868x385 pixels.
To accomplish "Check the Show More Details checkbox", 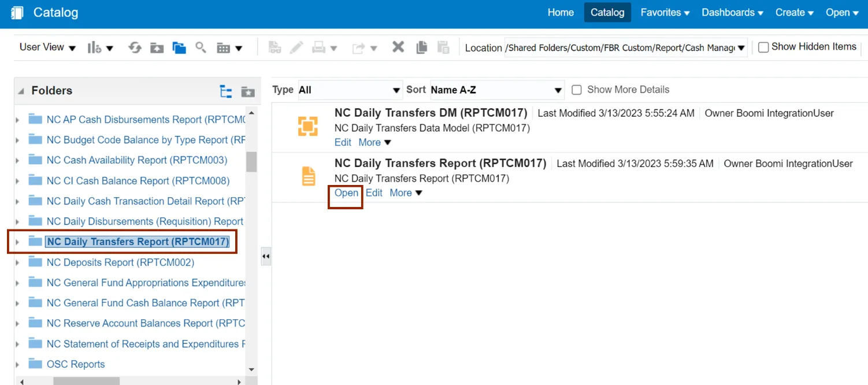I will click(576, 90).
